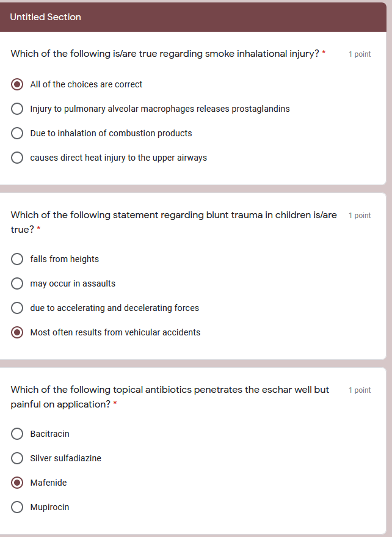392x537 pixels.
Task: Select the 'falls from heights' radio button
Action: tap(17, 259)
